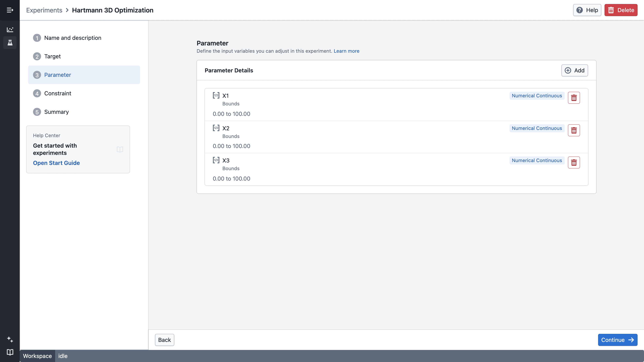This screenshot has width=644, height=362.
Task: Click the X2 Numerical Continuous tag
Action: tap(537, 128)
